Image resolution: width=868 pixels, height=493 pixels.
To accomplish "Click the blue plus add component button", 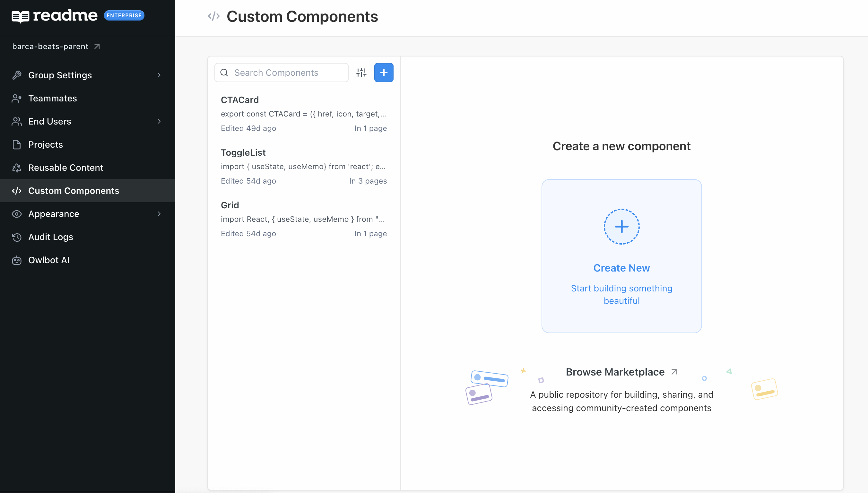I will [x=384, y=73].
